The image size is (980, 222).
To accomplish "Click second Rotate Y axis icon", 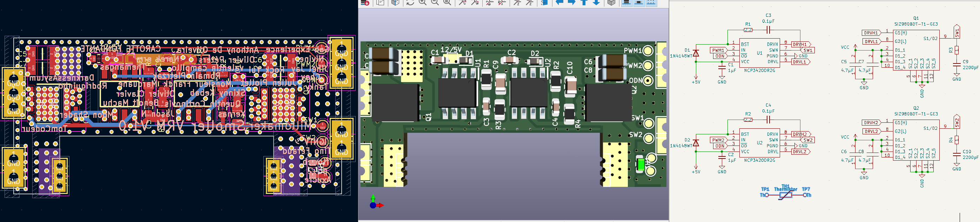I will pyautogui.click(x=502, y=2).
